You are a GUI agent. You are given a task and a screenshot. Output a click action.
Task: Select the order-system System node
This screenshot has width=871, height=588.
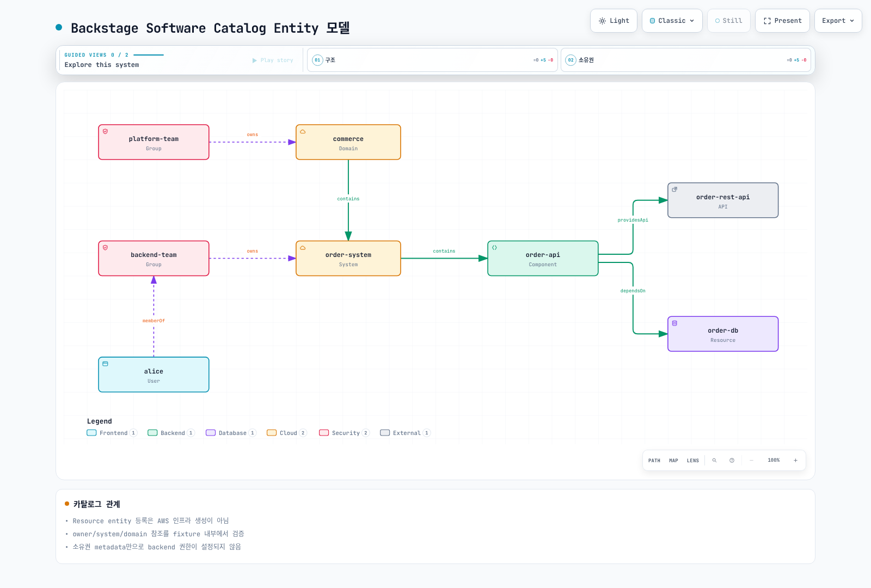[348, 259]
